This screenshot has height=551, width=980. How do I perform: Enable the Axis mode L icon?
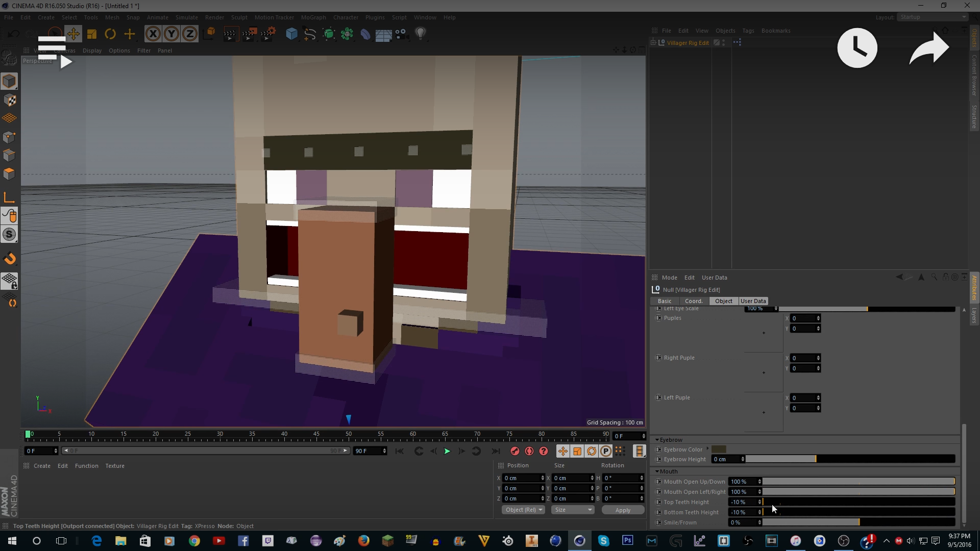pyautogui.click(x=9, y=197)
